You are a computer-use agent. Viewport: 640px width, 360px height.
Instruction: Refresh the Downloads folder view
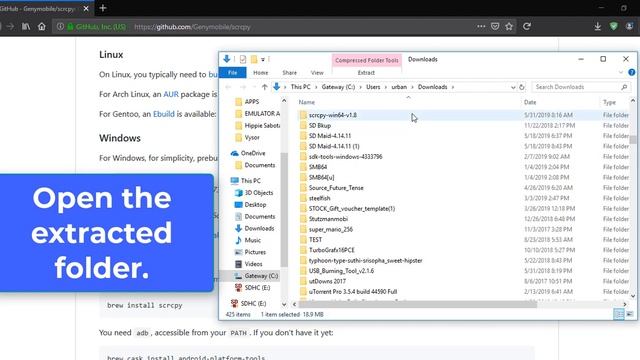pos(522,87)
